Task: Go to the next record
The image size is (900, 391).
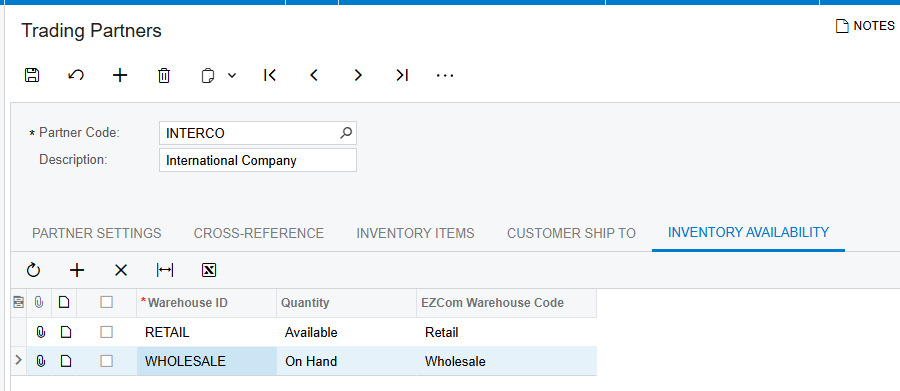Action: (x=358, y=75)
